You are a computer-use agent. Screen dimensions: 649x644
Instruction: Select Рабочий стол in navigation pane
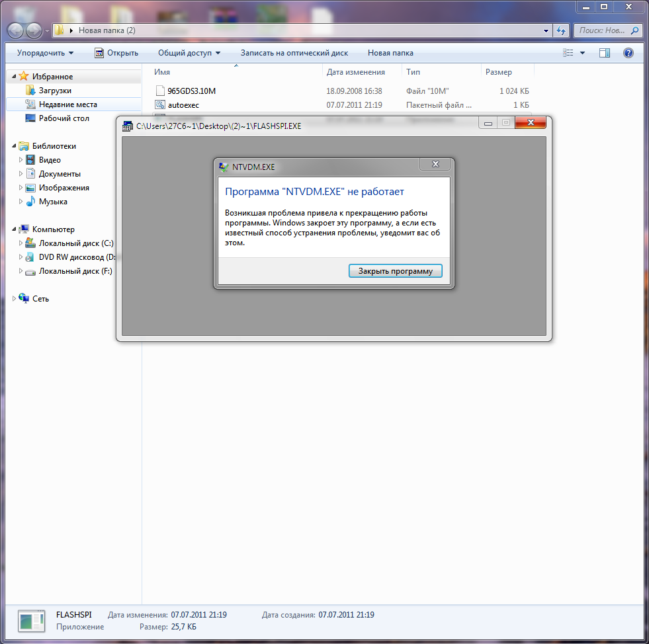64,118
